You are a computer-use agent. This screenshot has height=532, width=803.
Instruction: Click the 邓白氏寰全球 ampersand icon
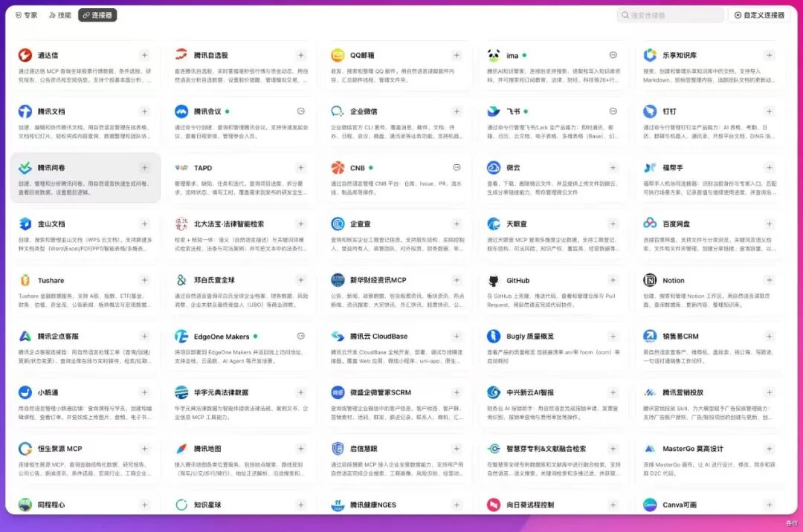[181, 280]
